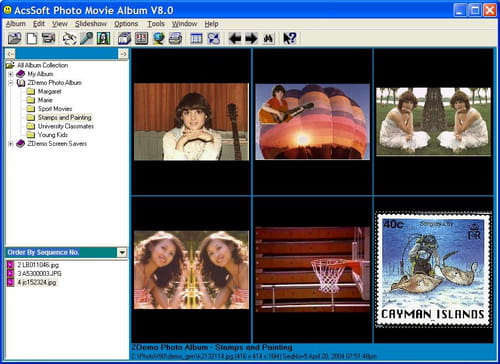Minimize the AcsSoft Photo Movie Album window

[x=460, y=10]
